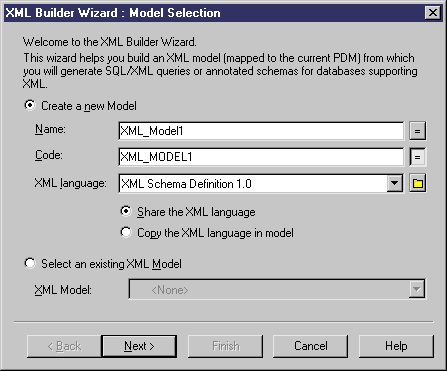
Task: Select an existing XML Model radio button
Action: tap(30, 264)
